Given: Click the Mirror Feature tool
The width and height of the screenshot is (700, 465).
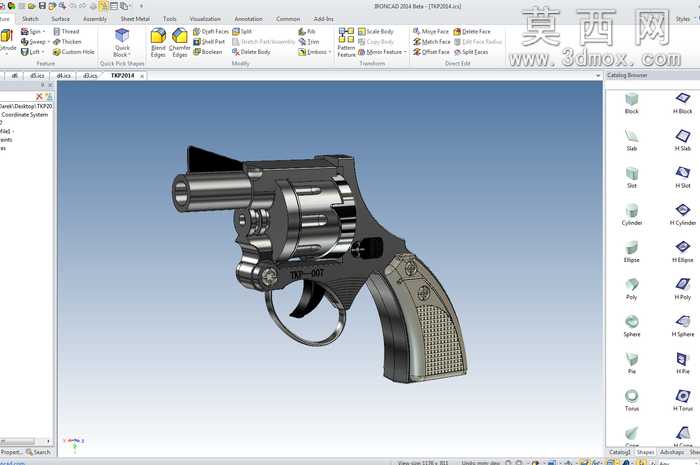Looking at the screenshot, I should (x=380, y=52).
